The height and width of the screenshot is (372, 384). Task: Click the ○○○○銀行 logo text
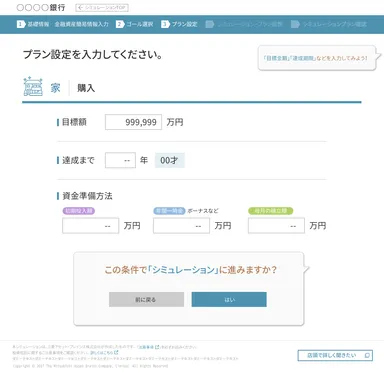(x=41, y=7)
